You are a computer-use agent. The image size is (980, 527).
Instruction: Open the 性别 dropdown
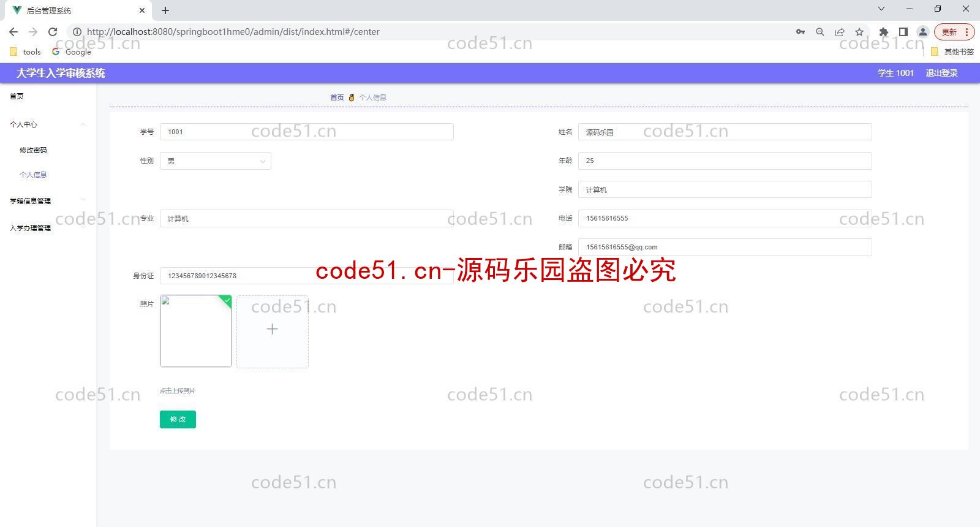tap(215, 161)
